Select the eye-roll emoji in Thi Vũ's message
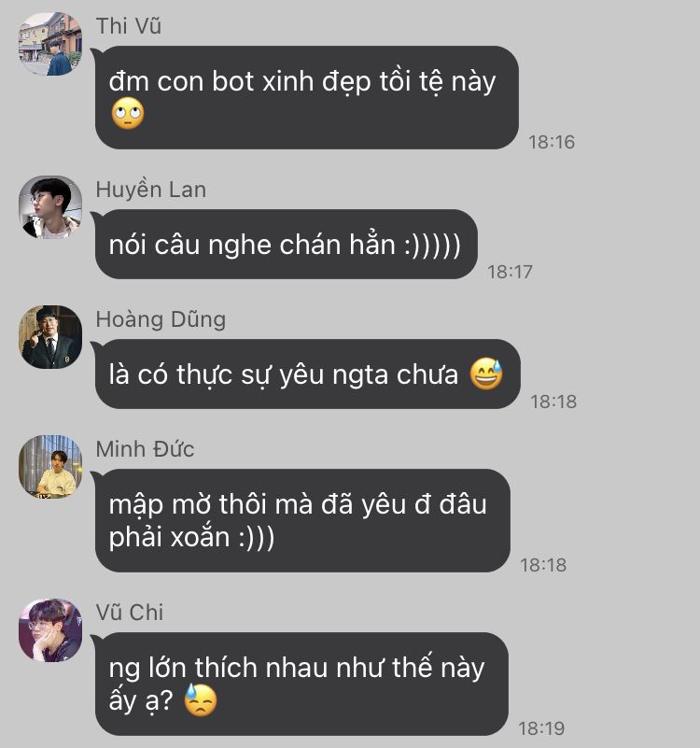The image size is (700, 748). coord(127,114)
